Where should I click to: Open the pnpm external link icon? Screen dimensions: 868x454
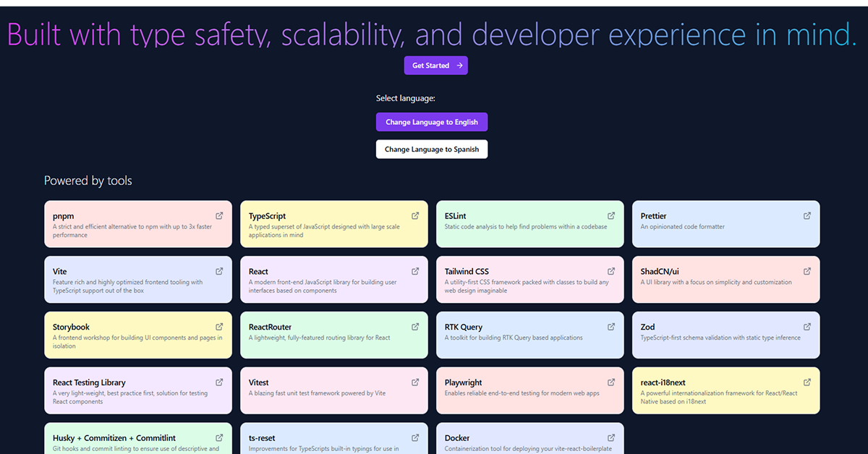(x=219, y=215)
